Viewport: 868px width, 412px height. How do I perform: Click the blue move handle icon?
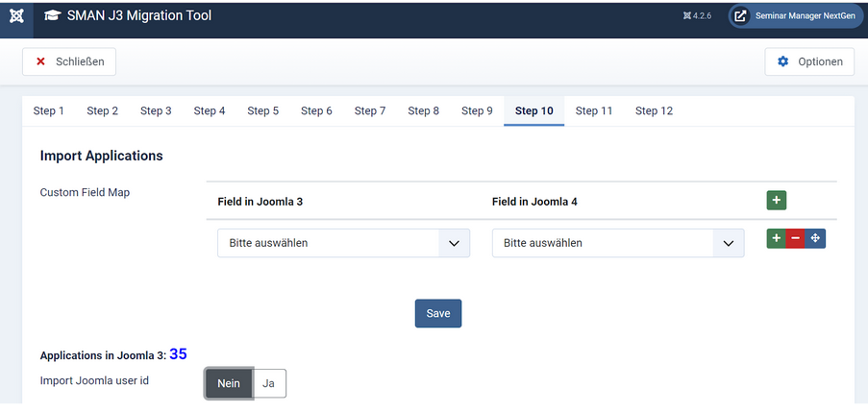tap(815, 238)
